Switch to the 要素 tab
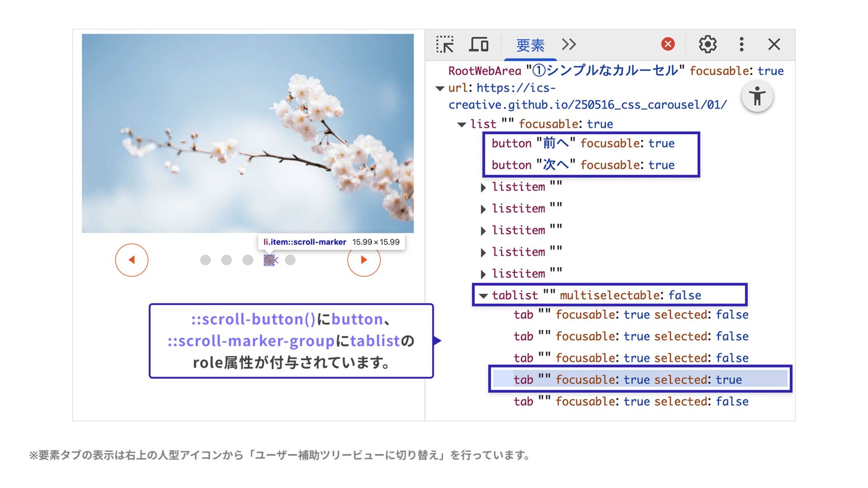Viewport: 868px width, 488px height. (x=530, y=45)
